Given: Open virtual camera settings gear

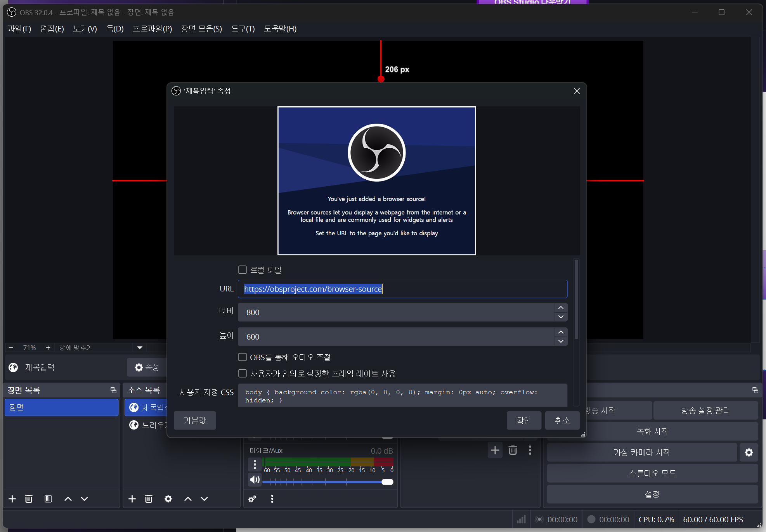Looking at the screenshot, I should pos(749,452).
